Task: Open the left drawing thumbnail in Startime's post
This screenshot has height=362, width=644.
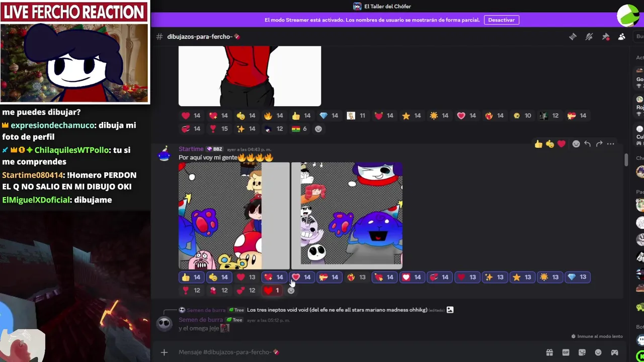Action: 234,216
